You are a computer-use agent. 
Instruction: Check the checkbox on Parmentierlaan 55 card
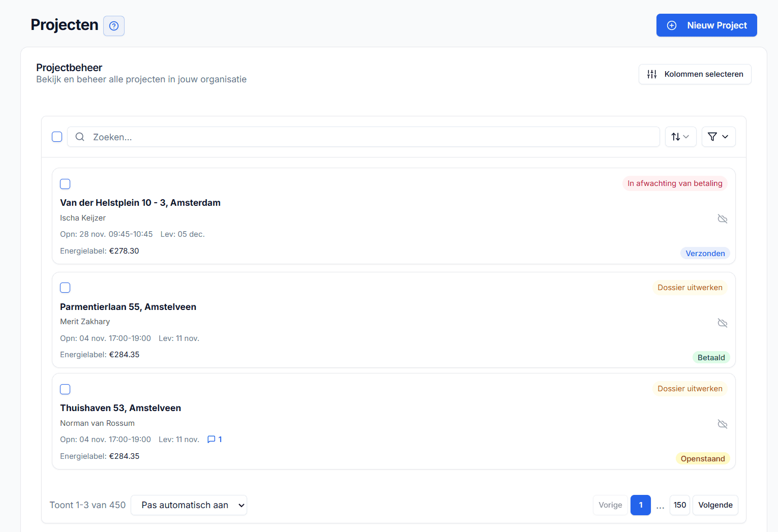coord(65,288)
